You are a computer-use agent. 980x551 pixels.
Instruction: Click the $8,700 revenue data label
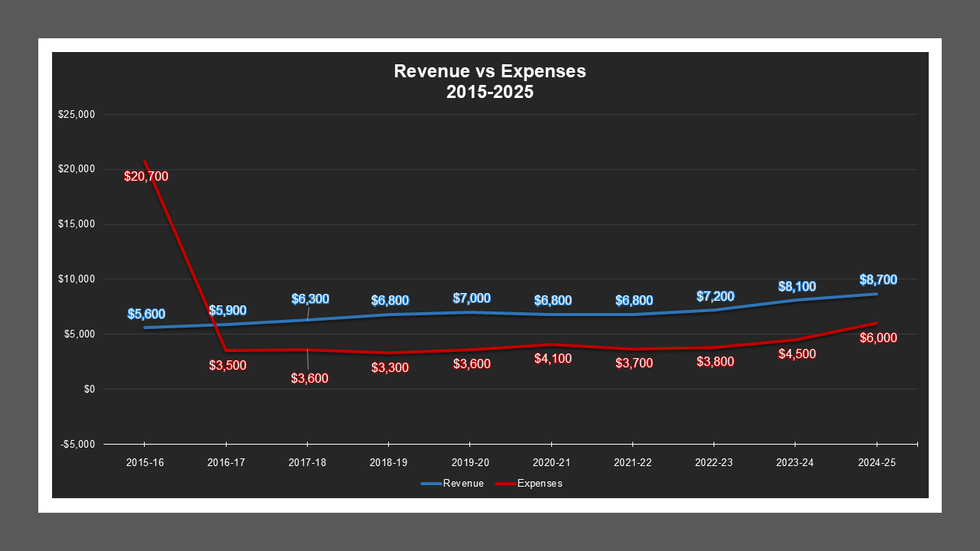click(877, 280)
